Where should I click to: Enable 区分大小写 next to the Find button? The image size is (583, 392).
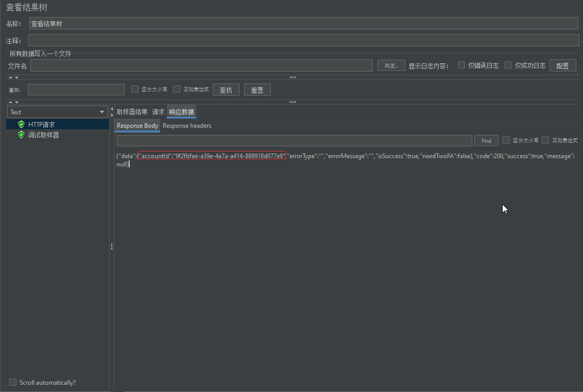[506, 140]
